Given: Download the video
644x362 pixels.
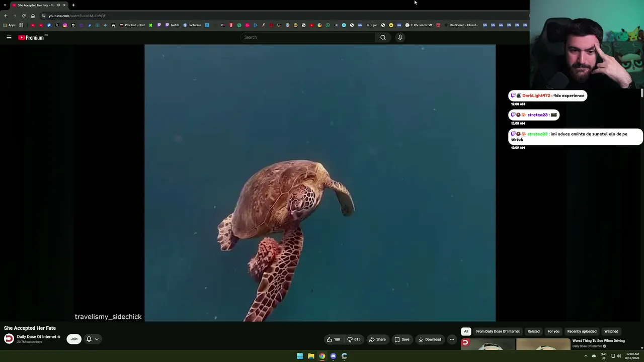Looking at the screenshot, I should pyautogui.click(x=430, y=339).
